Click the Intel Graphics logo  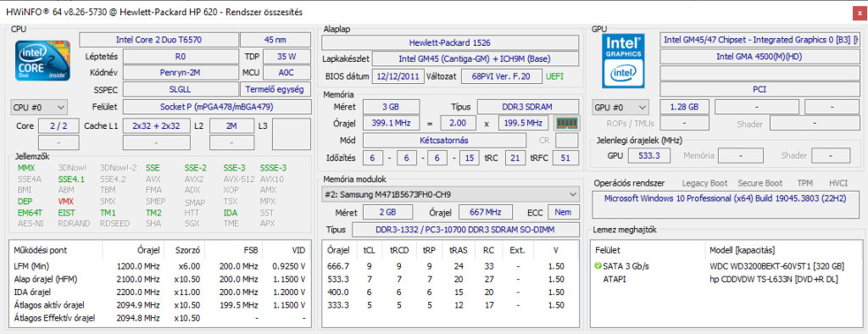[623, 60]
